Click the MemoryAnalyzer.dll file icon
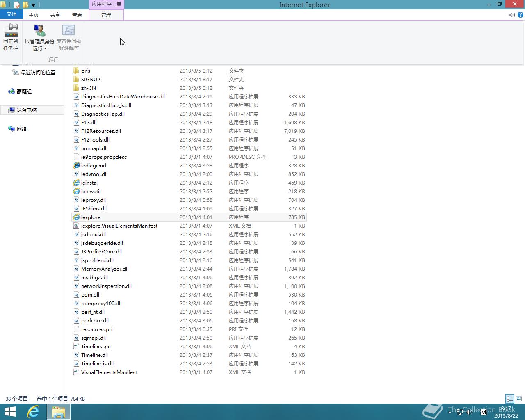The height and width of the screenshot is (420, 525). (x=76, y=269)
